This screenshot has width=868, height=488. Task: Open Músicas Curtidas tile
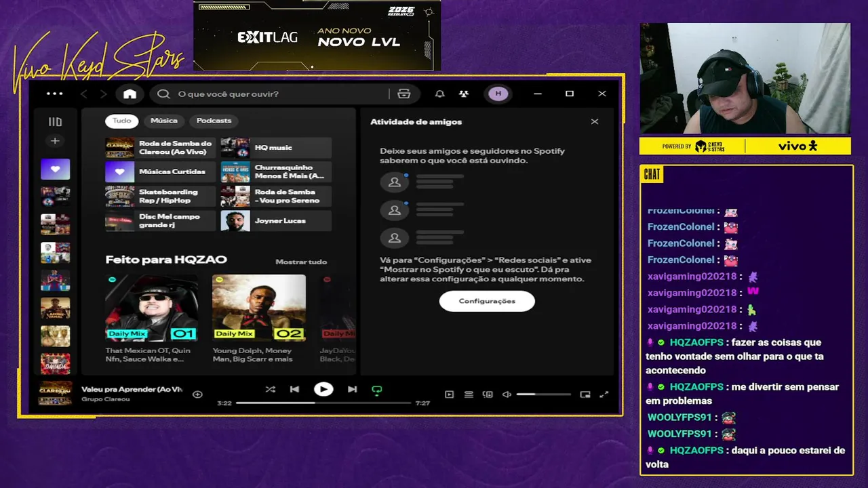160,172
